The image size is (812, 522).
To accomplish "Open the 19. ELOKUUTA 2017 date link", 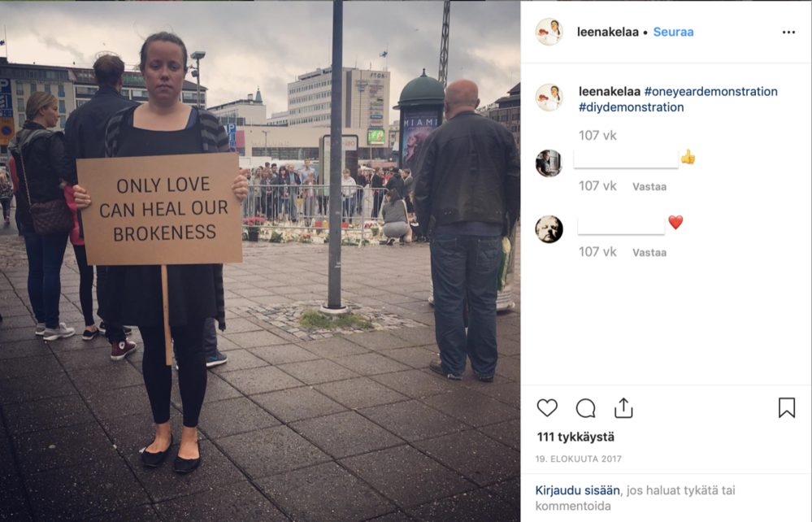I will click(x=579, y=459).
